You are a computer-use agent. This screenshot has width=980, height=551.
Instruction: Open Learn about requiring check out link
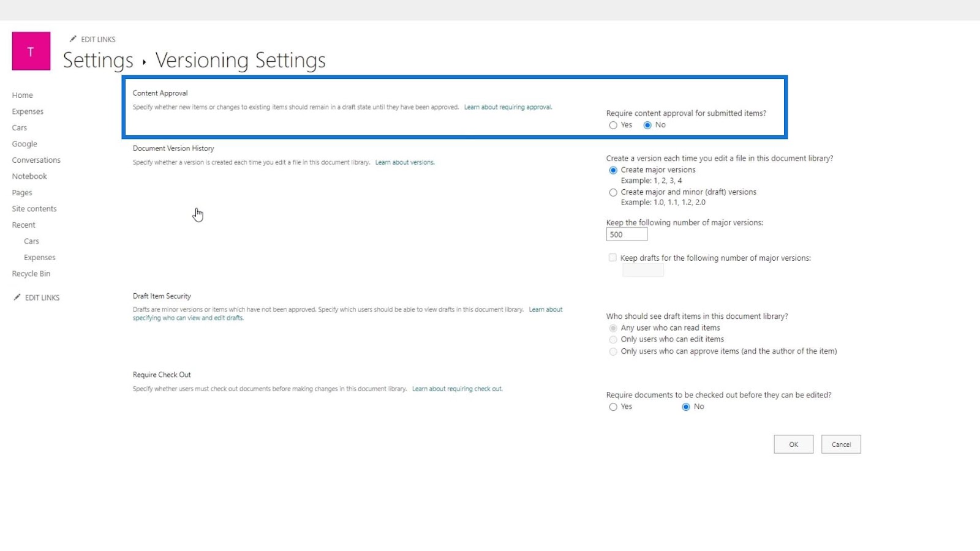[x=457, y=389]
